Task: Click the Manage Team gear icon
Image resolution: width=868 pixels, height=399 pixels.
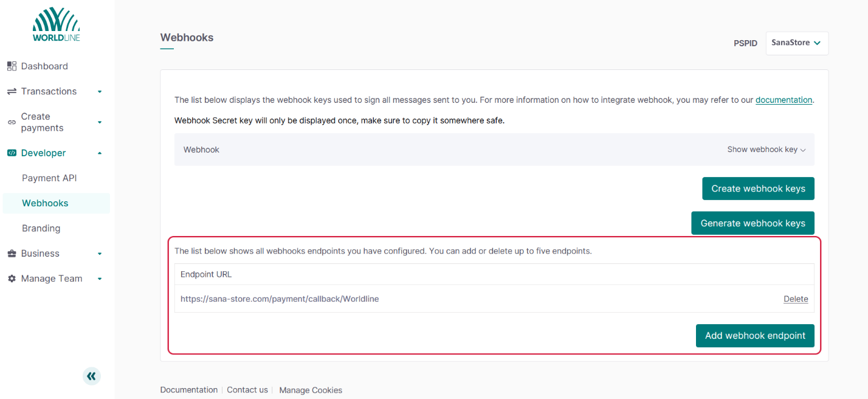Action: point(12,279)
